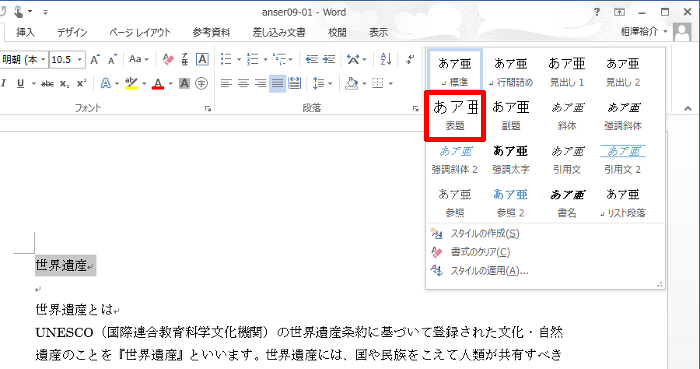
Task: Click the grow font size icon
Action: point(95,60)
